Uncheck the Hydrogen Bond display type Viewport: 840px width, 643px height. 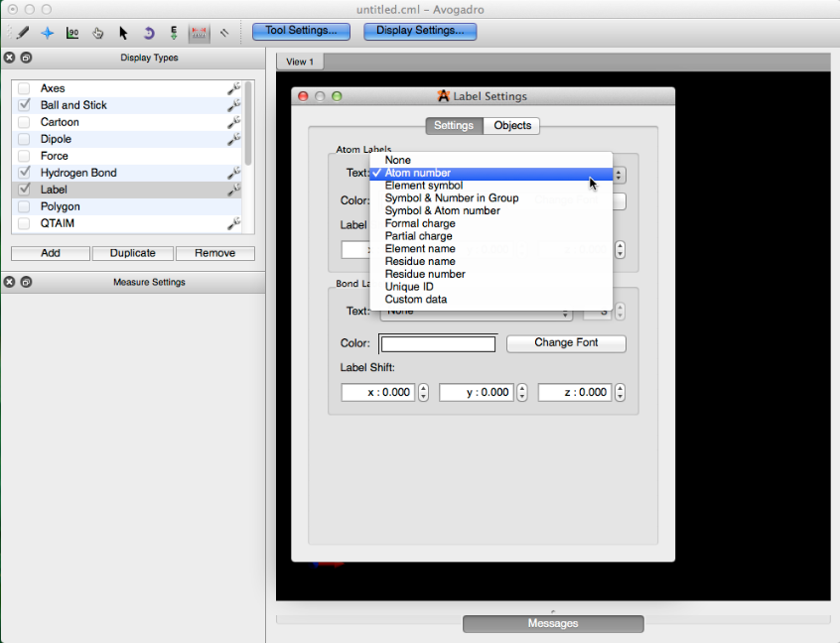coord(24,173)
